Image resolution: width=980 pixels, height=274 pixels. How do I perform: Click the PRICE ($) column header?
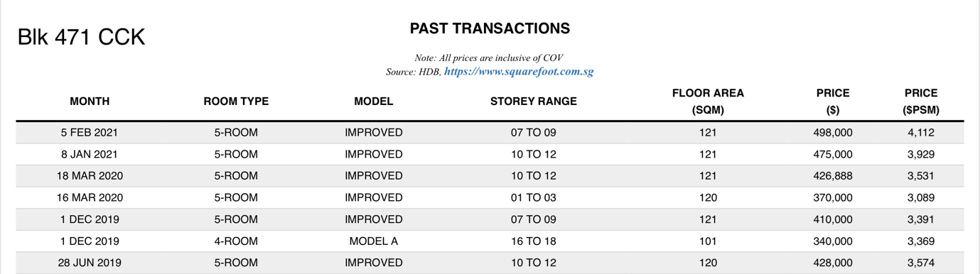[x=833, y=102]
